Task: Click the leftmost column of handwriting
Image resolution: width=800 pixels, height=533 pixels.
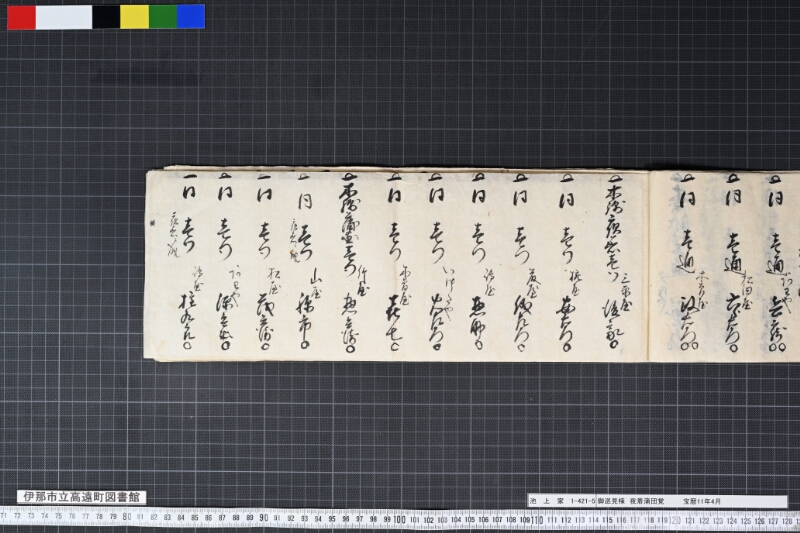Action: pyautogui.click(x=185, y=263)
